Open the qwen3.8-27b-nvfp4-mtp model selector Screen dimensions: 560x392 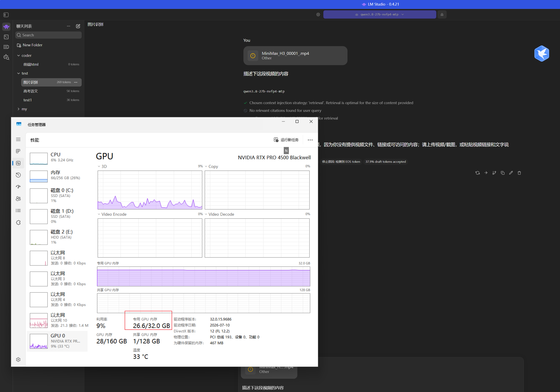tap(380, 14)
